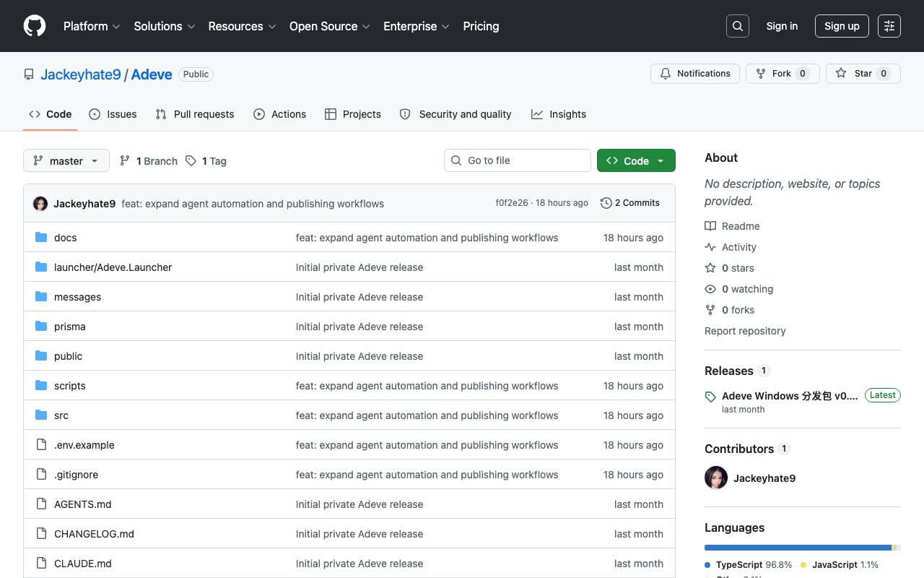The height and width of the screenshot is (578, 924).
Task: Click the file icon beside .gitignore
Action: 41,475
